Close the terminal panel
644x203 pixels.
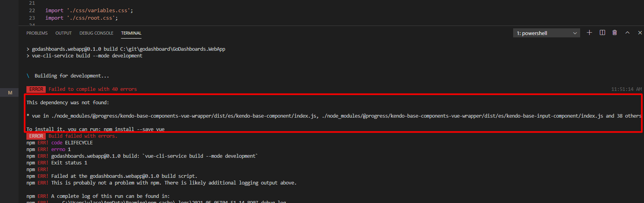(x=640, y=33)
